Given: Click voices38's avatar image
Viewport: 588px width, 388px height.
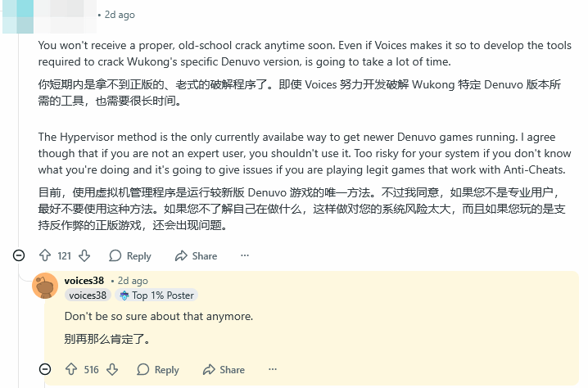Looking at the screenshot, I should pyautogui.click(x=45, y=286).
